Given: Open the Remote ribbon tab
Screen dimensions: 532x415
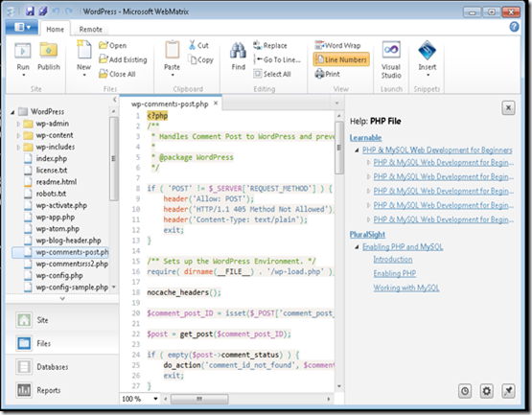Looking at the screenshot, I should (x=91, y=30).
